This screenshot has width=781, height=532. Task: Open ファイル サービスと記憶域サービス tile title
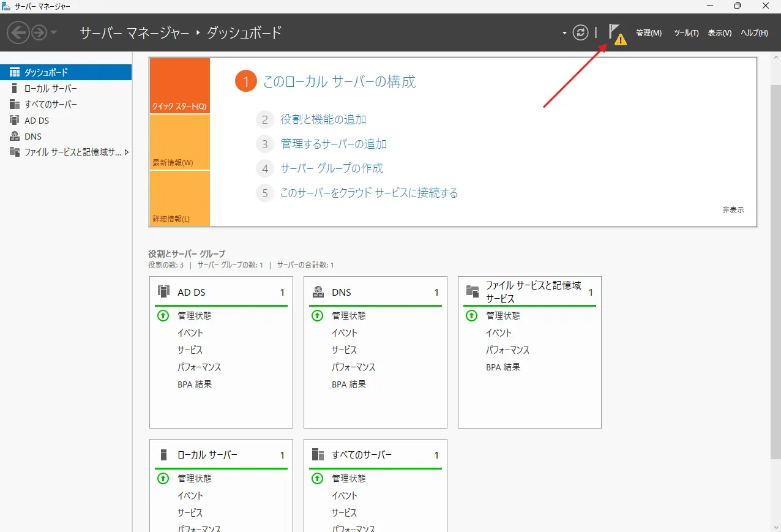pos(534,292)
